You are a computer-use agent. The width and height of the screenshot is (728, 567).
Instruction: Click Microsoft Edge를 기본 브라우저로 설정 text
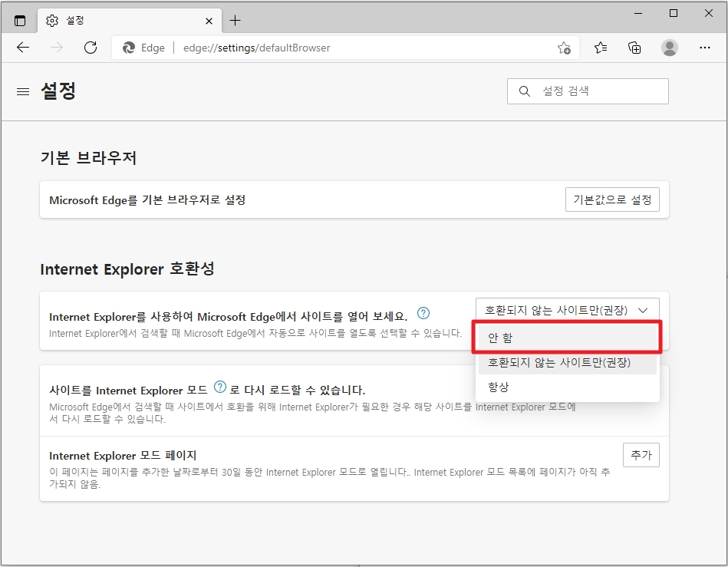pyautogui.click(x=147, y=200)
